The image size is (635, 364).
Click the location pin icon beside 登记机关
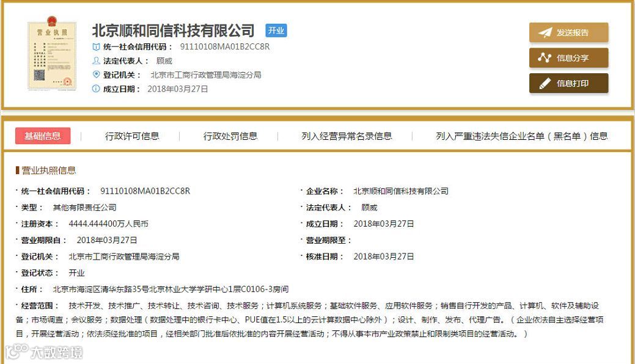(x=96, y=75)
